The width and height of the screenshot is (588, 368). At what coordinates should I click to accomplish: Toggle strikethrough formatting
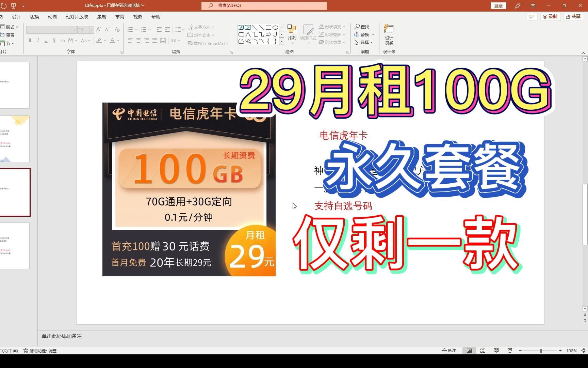[x=62, y=41]
